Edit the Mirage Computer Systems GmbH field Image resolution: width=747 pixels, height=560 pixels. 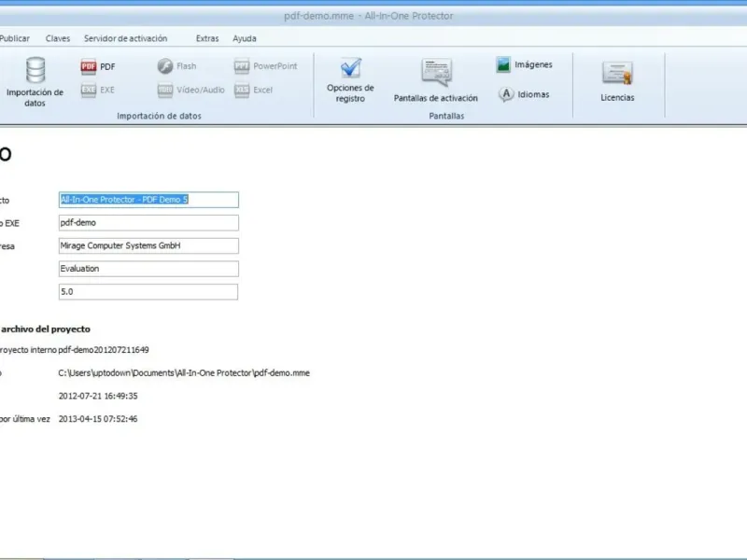click(x=148, y=245)
